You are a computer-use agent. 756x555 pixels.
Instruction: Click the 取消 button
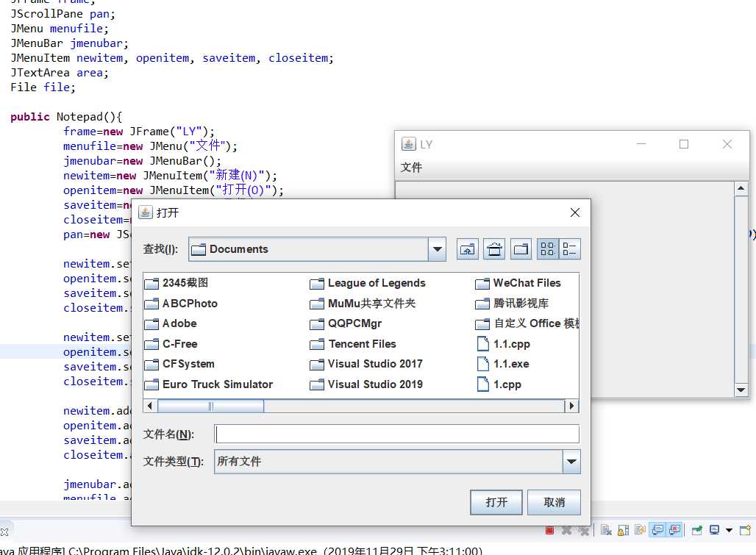(x=554, y=503)
